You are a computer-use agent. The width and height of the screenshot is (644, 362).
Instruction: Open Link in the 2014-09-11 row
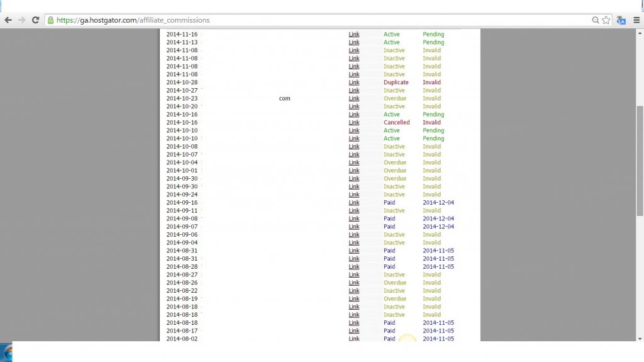coord(354,211)
